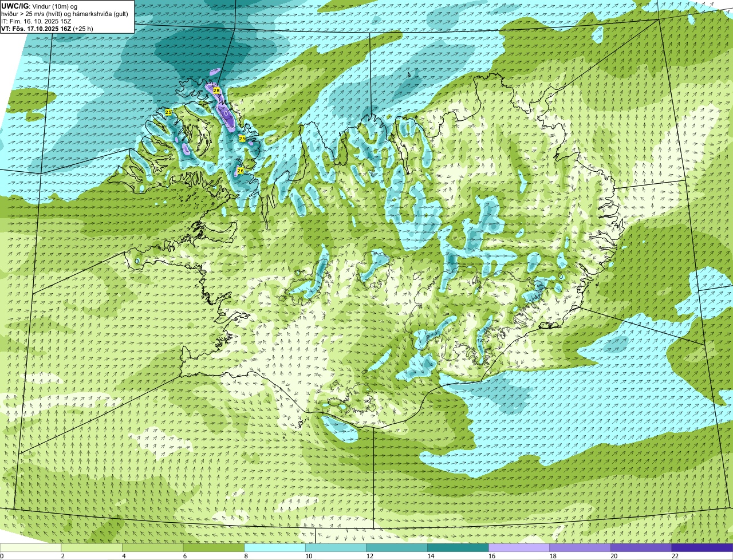Pick the 12–14 m/s teal swatch
733x560 pixels.
point(397,547)
